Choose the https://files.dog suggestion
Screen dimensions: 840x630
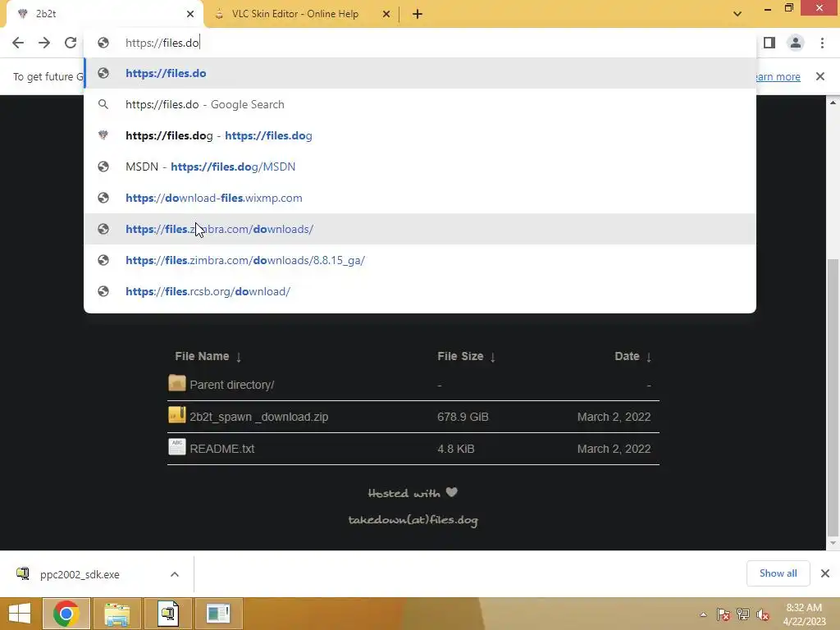[421, 135]
